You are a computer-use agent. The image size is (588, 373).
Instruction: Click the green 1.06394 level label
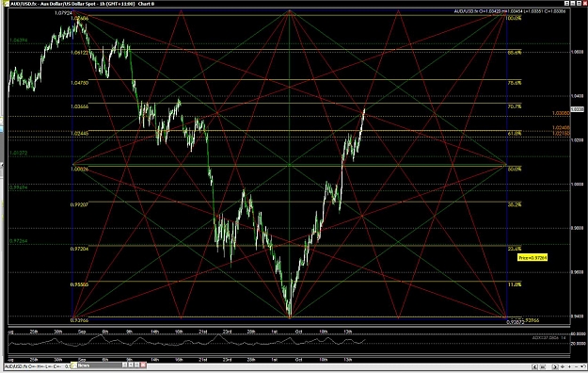click(19, 41)
